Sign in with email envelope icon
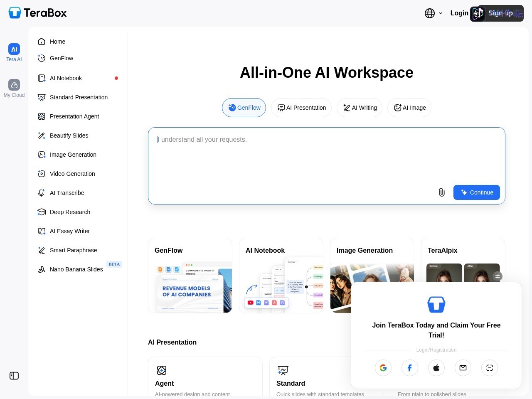 (463, 368)
